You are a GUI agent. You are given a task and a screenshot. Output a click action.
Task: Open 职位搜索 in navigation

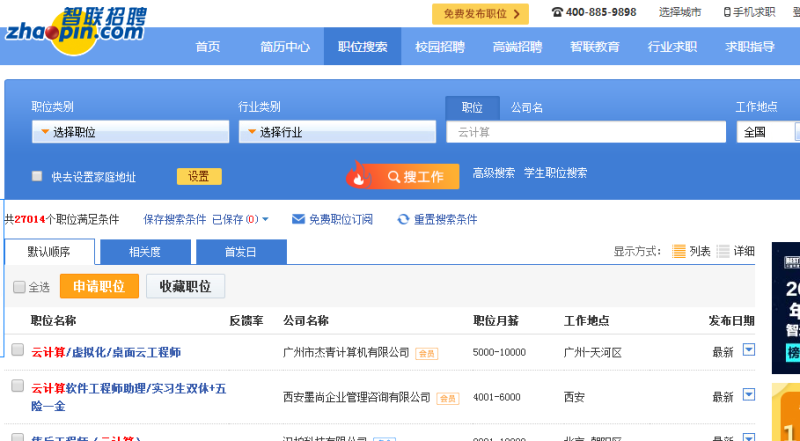coord(362,46)
